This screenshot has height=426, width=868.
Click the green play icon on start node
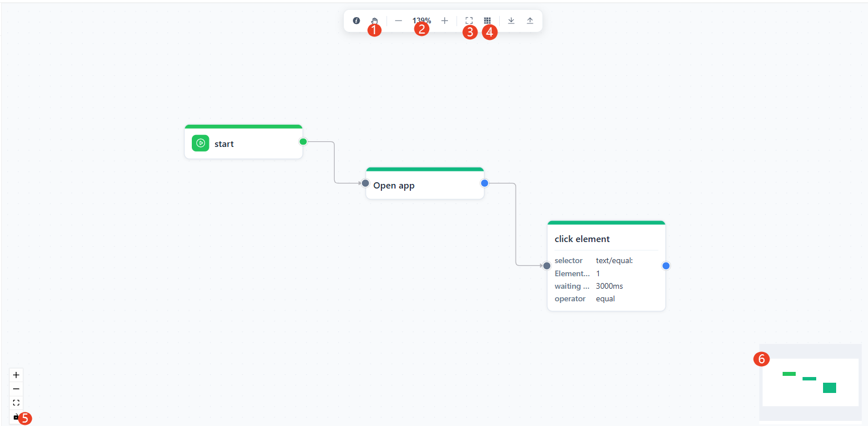coord(200,144)
